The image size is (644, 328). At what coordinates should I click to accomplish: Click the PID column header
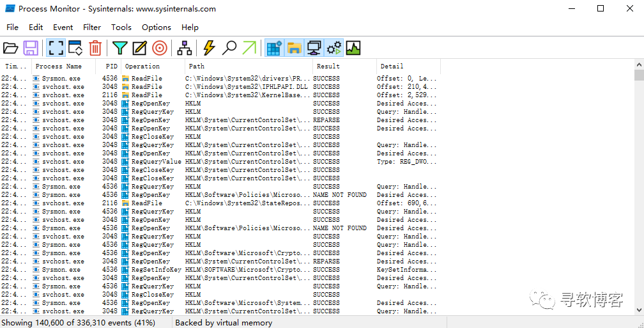(109, 66)
